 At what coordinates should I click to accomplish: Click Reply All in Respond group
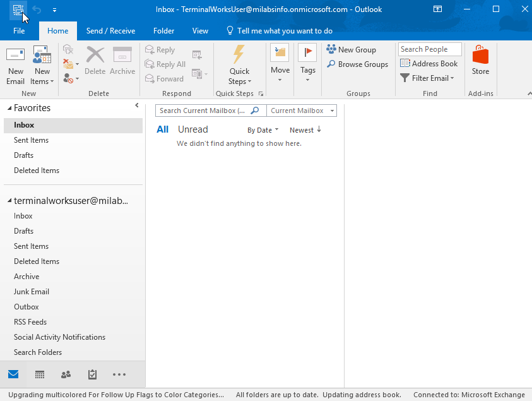[165, 64]
